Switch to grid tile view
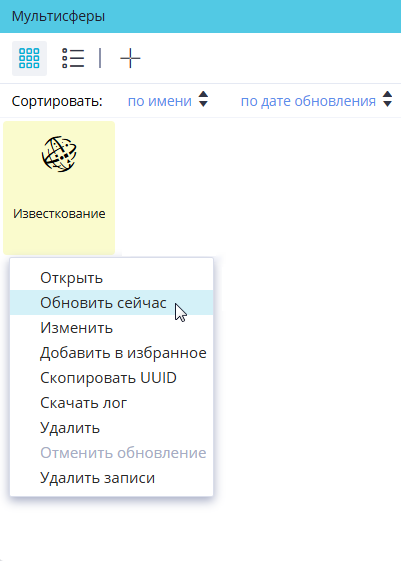 [29, 58]
